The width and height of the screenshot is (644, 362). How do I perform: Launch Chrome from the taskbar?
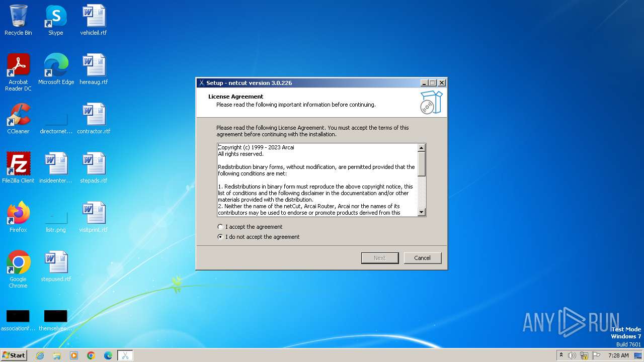coord(91,355)
